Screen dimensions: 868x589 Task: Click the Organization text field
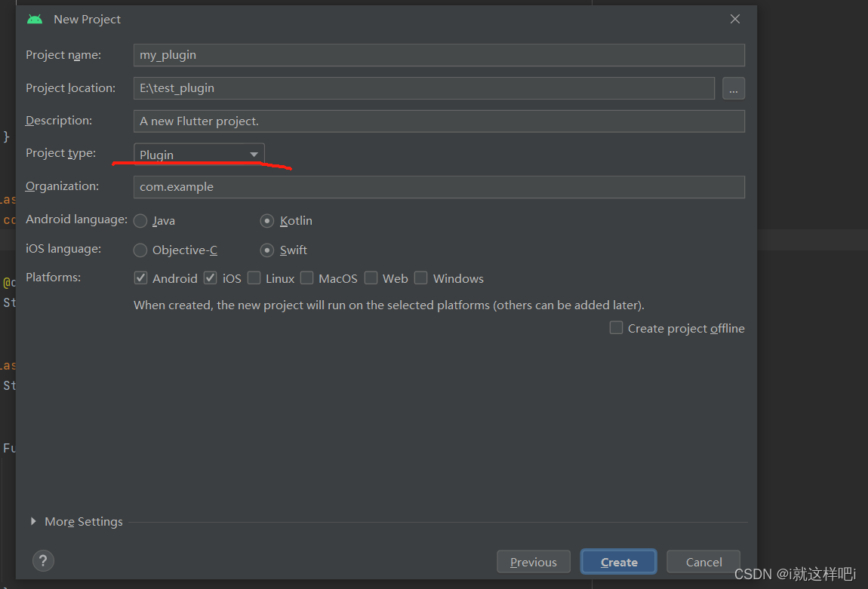coord(439,187)
